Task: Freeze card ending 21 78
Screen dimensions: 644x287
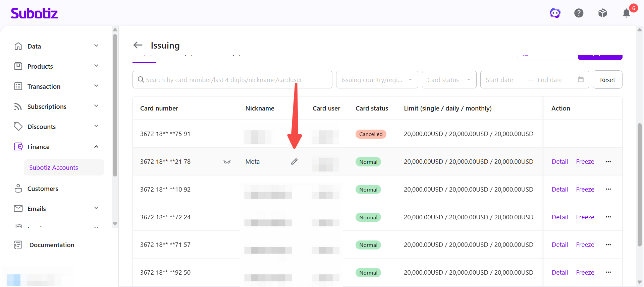Action: pos(585,162)
